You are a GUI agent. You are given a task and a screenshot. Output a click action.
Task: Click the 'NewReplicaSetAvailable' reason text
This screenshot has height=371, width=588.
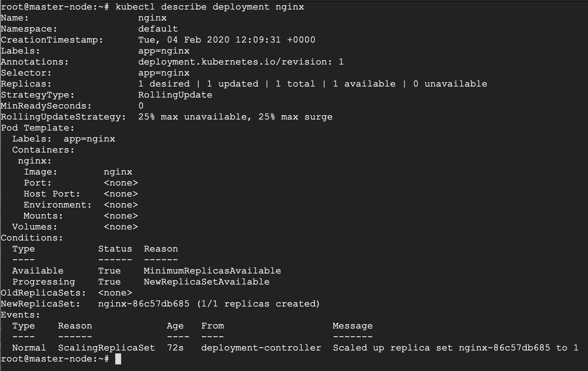tap(206, 282)
